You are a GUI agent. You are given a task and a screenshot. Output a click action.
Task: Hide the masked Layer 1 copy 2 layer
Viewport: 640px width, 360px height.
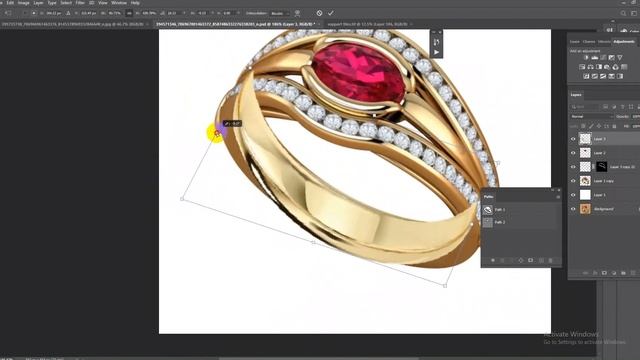point(573,167)
